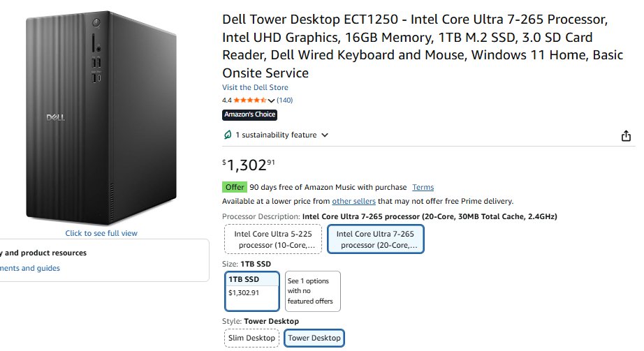The width and height of the screenshot is (644, 351).
Task: Click the Terms link for Amazon Music offer
Action: 423,187
